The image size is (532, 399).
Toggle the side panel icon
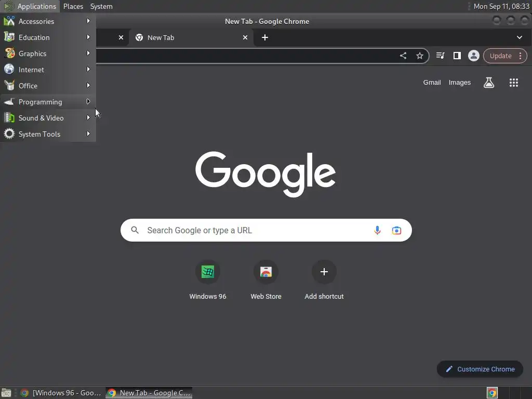click(457, 56)
